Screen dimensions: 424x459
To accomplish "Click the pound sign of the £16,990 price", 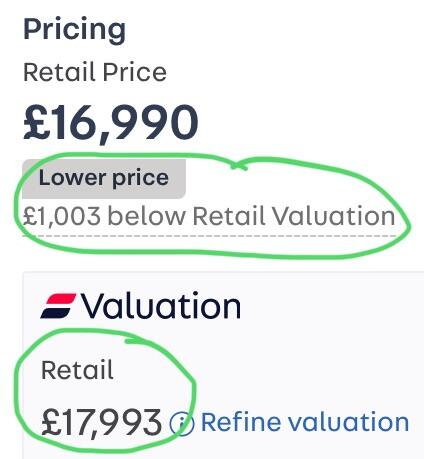I will point(36,122).
